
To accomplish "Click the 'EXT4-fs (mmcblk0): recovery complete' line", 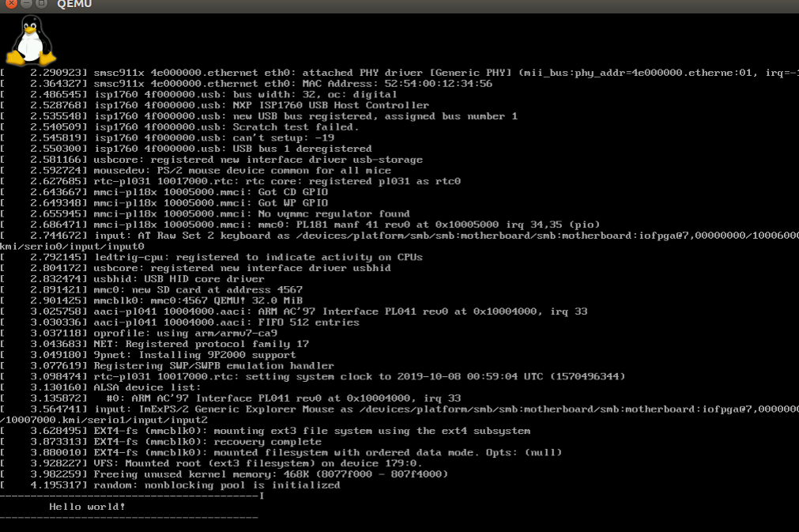I will tap(161, 442).
